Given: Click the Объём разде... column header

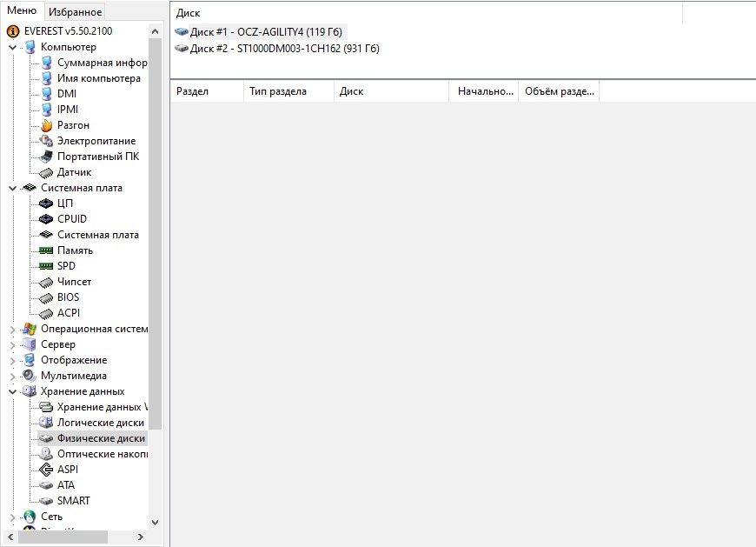Looking at the screenshot, I should pyautogui.click(x=559, y=91).
